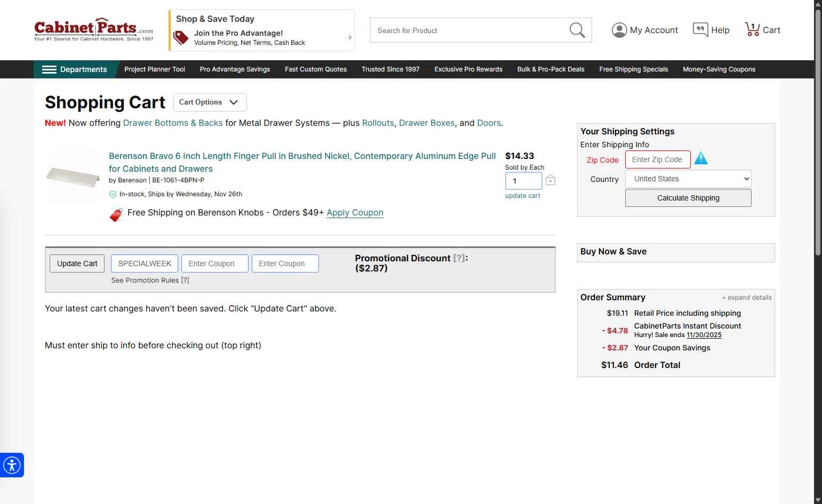Image resolution: width=822 pixels, height=504 pixels.
Task: Open Trusted Since 1997 menu item
Action: click(390, 69)
